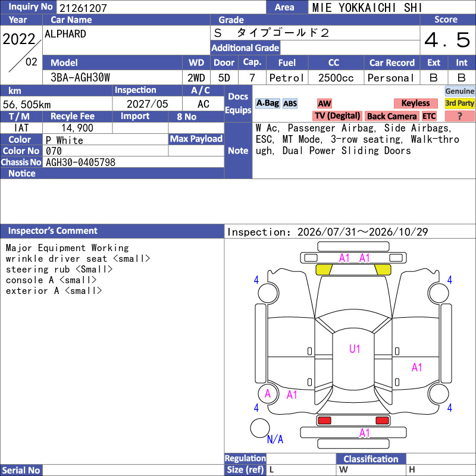Click the 2WD drive value
Image resolution: width=476 pixels, height=476 pixels.
[196, 78]
